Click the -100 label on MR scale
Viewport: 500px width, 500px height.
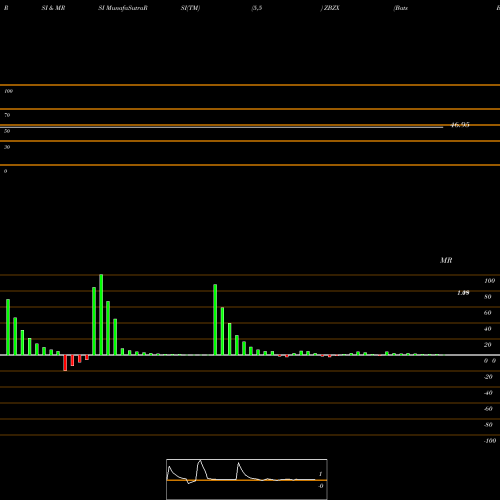click(490, 441)
